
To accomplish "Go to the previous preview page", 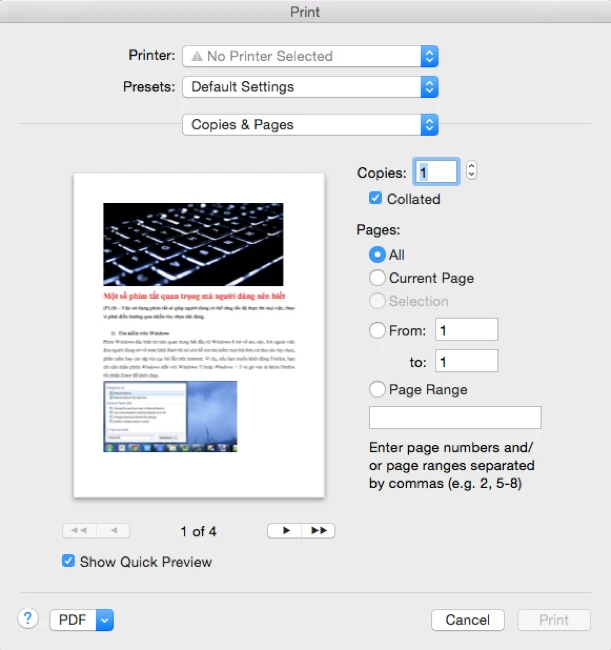I will tap(113, 531).
